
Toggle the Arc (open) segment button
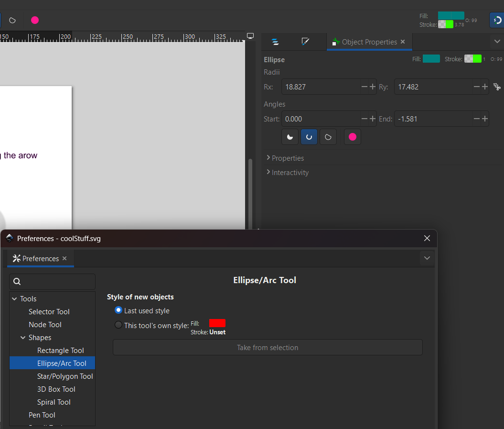point(309,137)
